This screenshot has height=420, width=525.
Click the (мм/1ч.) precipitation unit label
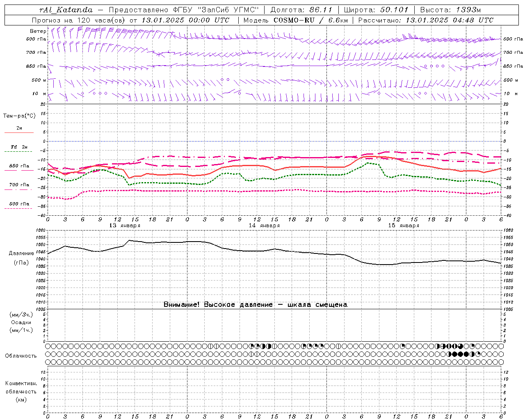click(x=21, y=330)
